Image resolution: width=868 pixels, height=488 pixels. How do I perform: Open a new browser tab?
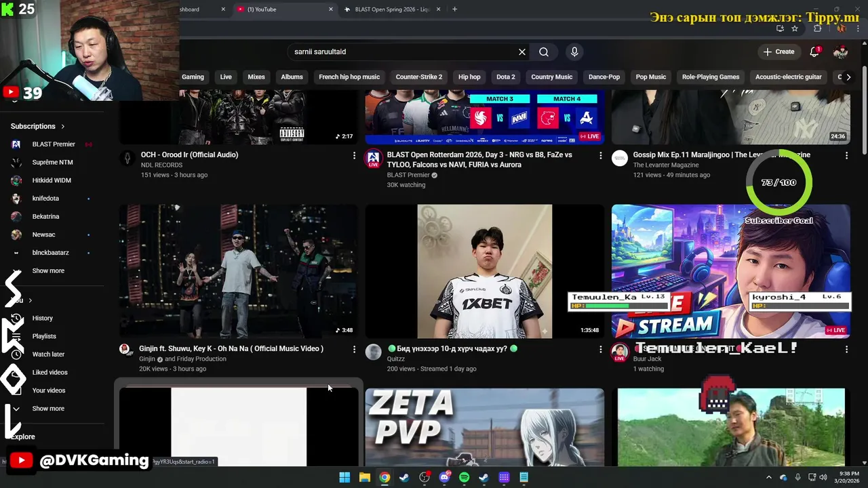pos(454,9)
